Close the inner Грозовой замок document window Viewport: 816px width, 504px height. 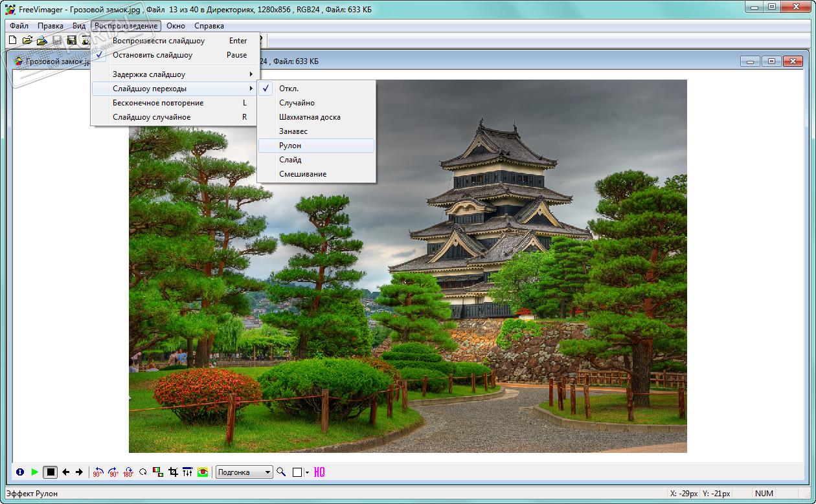(793, 61)
